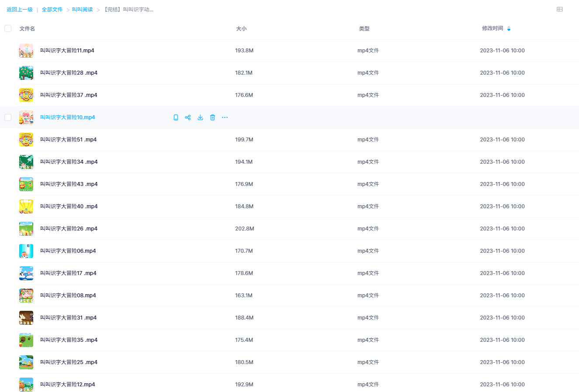The height and width of the screenshot is (392, 579).
Task: Click the thumbnail icon of 叫叫识字大冒险11.mp4
Action: [x=26, y=51]
